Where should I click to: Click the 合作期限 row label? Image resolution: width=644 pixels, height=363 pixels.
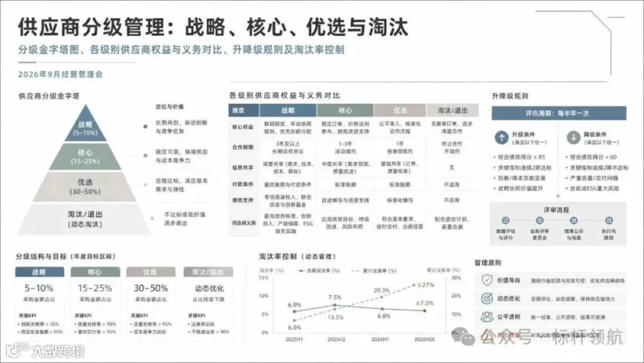(243, 147)
